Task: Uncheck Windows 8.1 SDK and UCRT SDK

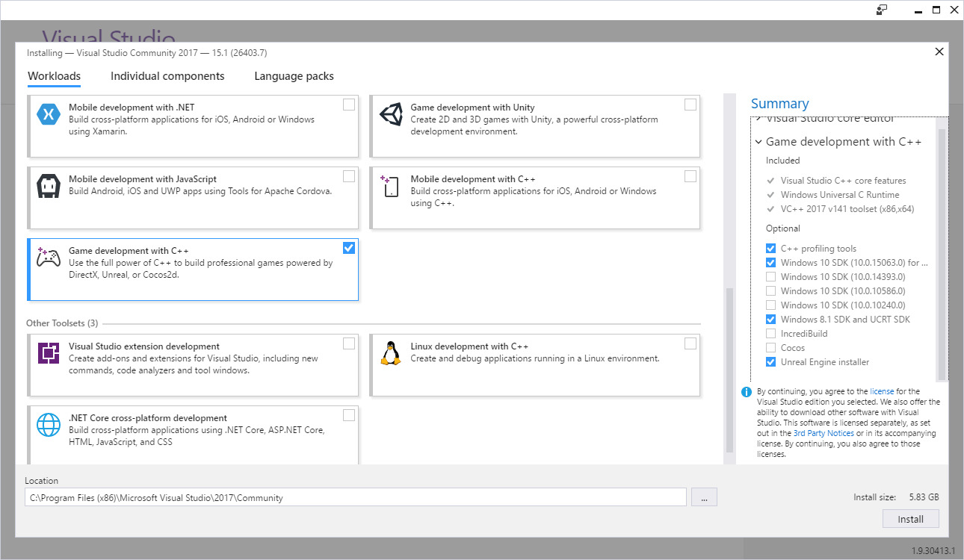Action: coord(770,320)
